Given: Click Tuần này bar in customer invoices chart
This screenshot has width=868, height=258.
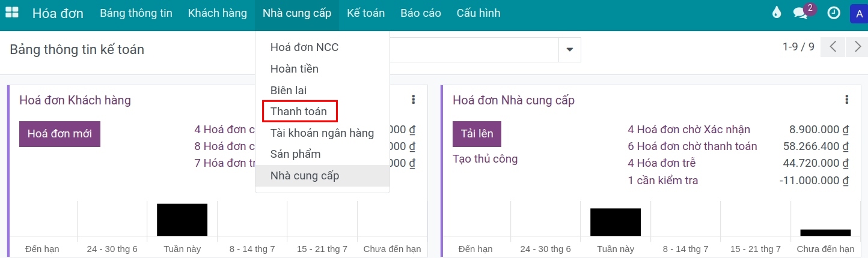Looking at the screenshot, I should (x=182, y=220).
